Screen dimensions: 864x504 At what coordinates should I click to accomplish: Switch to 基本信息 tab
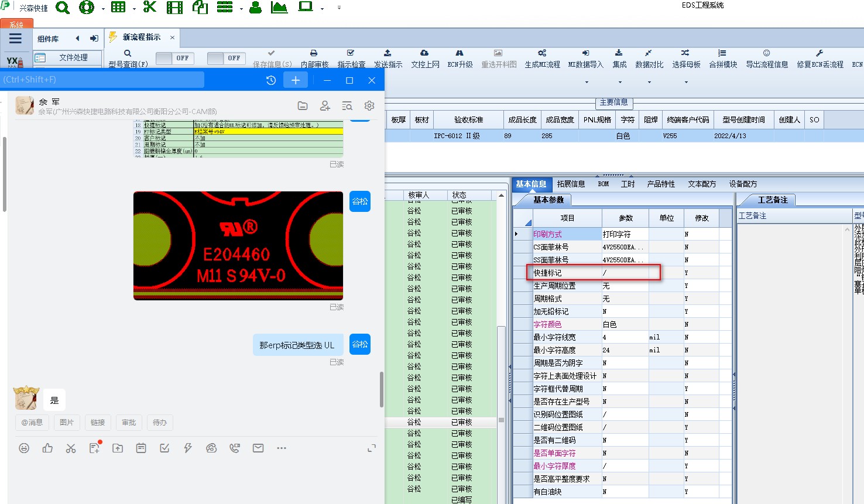pyautogui.click(x=531, y=184)
